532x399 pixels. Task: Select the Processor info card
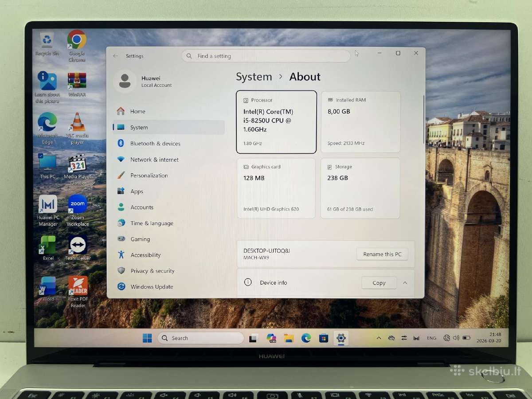pyautogui.click(x=276, y=122)
